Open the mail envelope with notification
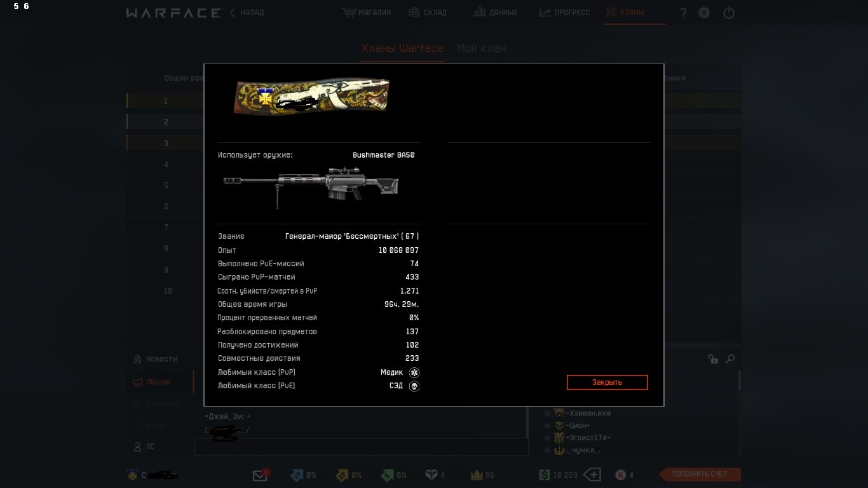The height and width of the screenshot is (488, 868). point(261,475)
